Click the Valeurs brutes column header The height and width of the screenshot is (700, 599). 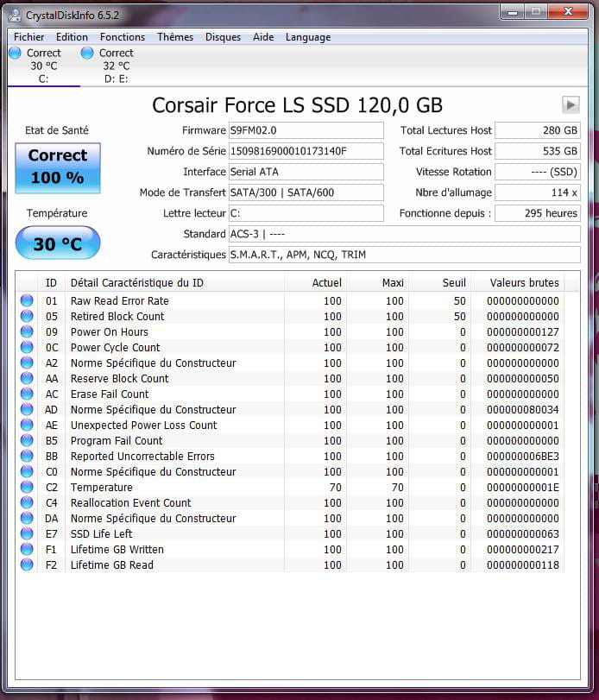[x=518, y=282]
